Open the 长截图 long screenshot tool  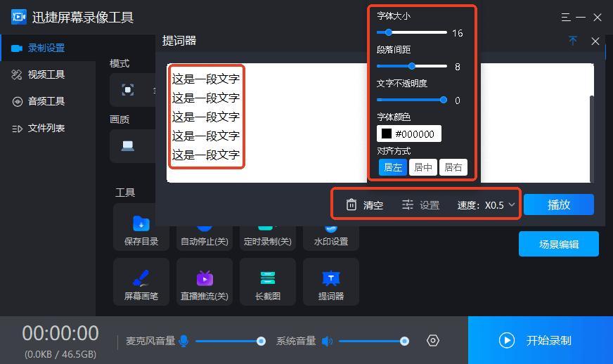267,282
